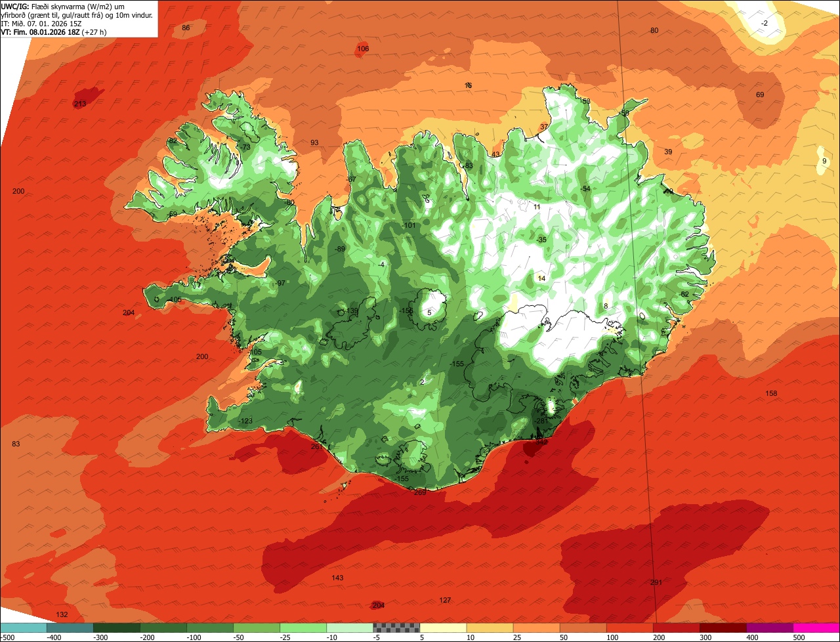
Task: Click the map value 9 at the east edge
Action: (824, 161)
